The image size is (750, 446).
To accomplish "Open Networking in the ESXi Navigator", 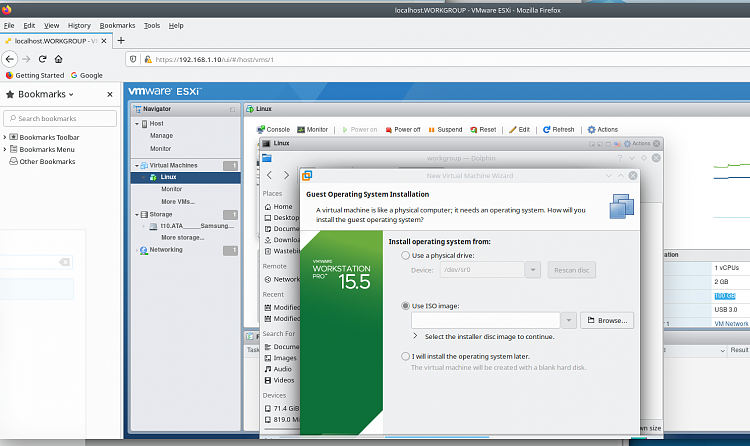I will coord(165,250).
